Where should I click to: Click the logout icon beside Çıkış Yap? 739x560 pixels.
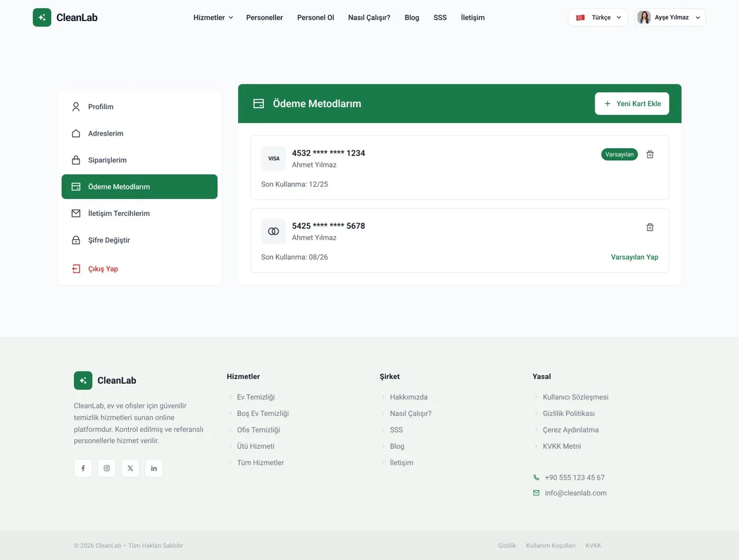(x=76, y=269)
